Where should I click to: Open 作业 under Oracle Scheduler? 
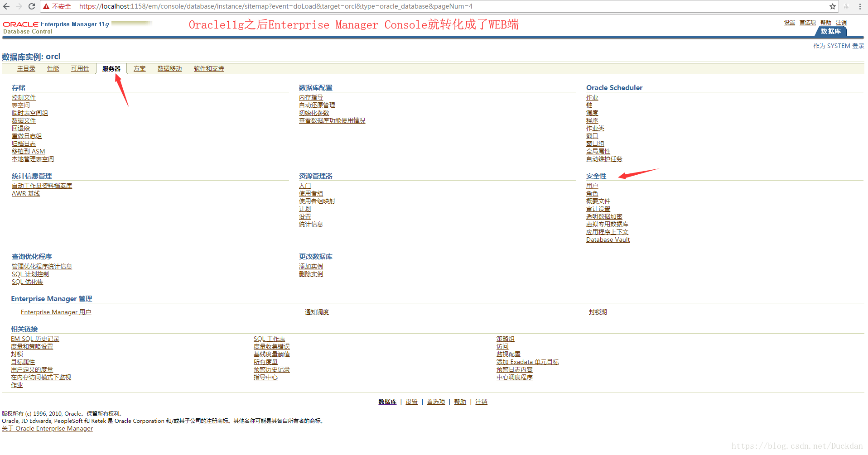coord(592,98)
